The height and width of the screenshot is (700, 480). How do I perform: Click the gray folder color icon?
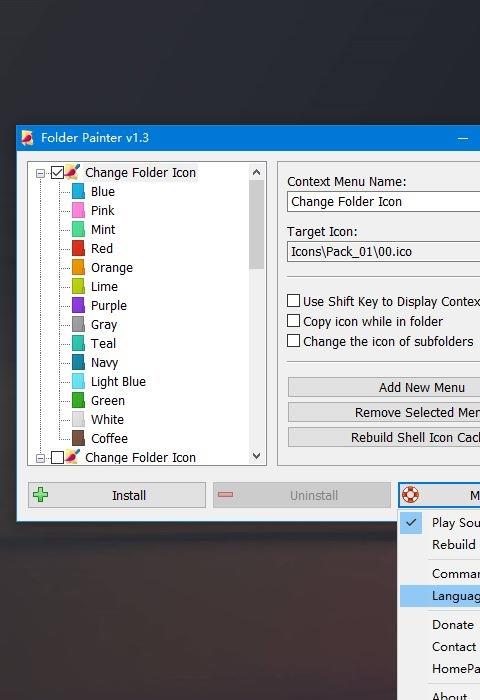click(x=78, y=324)
